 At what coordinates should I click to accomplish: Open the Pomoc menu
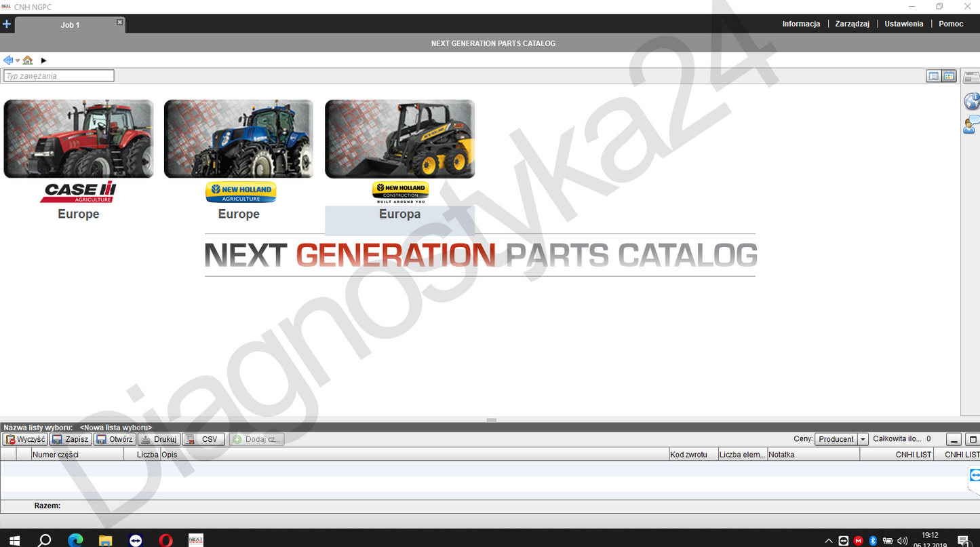tap(951, 24)
